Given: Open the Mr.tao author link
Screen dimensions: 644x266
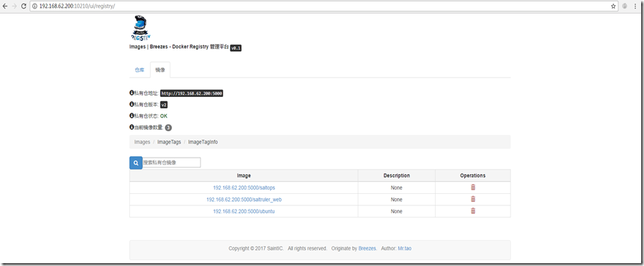Looking at the screenshot, I should (x=404, y=248).
